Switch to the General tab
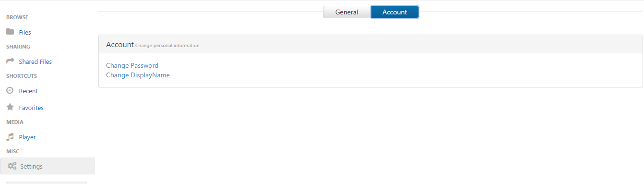 click(x=347, y=12)
